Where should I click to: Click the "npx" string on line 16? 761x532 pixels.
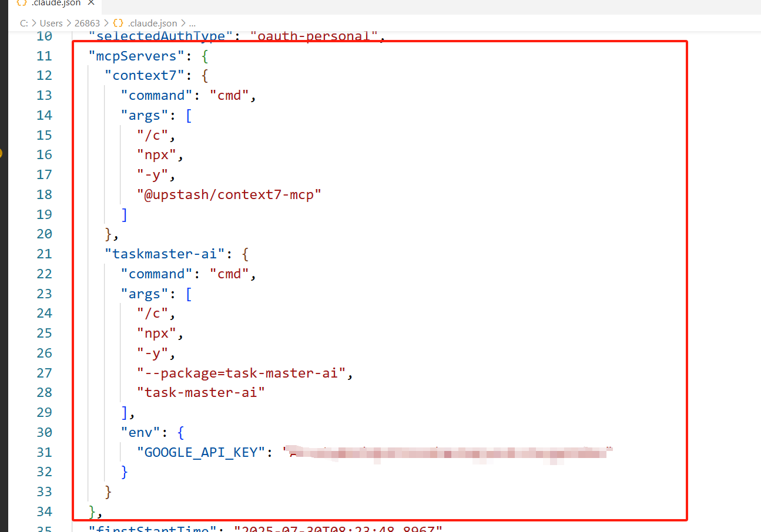(157, 154)
